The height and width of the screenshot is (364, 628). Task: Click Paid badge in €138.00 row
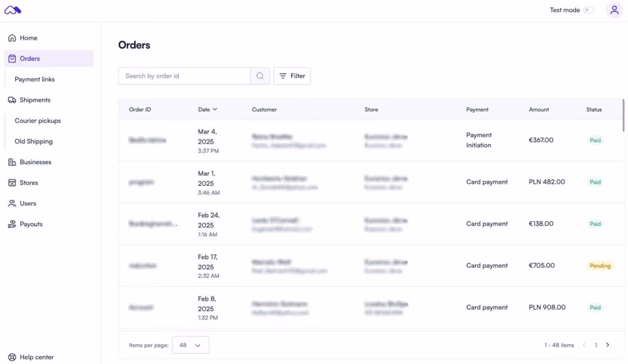point(595,224)
